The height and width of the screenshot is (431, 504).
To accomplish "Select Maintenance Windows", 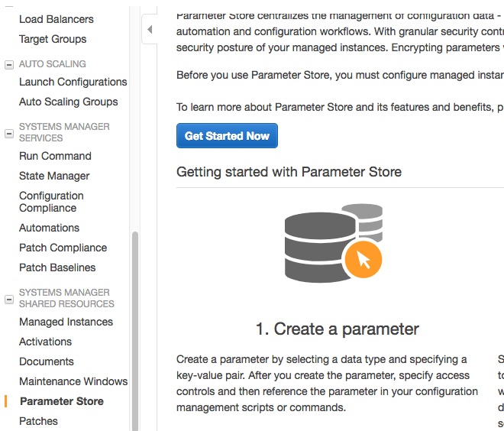I will 73,381.
